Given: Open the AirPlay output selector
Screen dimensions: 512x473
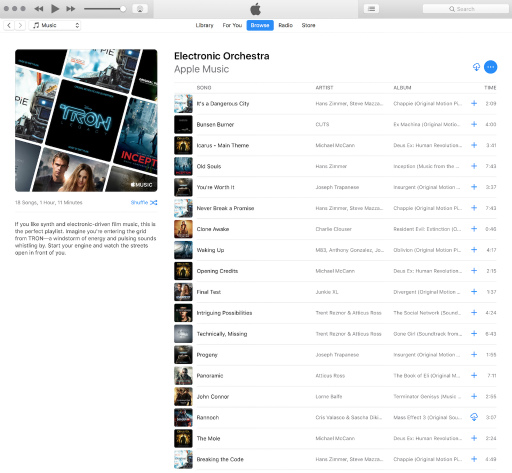Looking at the screenshot, I should point(140,9).
